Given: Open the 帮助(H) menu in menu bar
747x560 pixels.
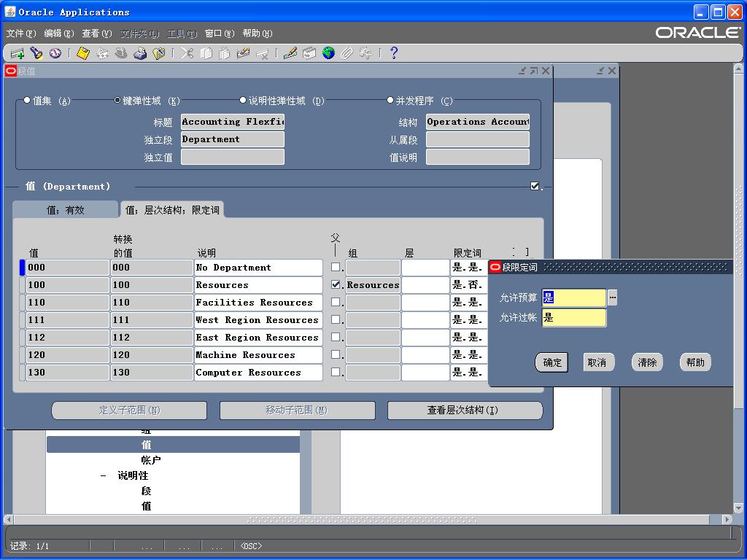Looking at the screenshot, I should tap(258, 34).
